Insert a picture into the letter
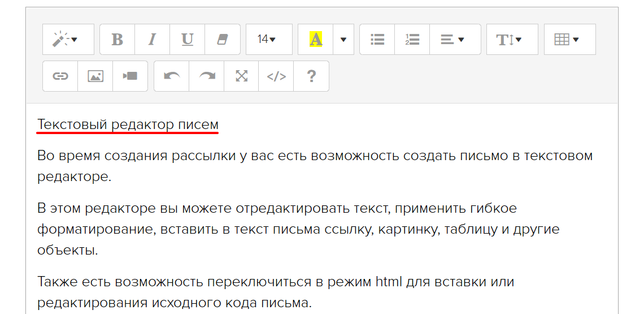Screen dimensions: 644x314 95,76
